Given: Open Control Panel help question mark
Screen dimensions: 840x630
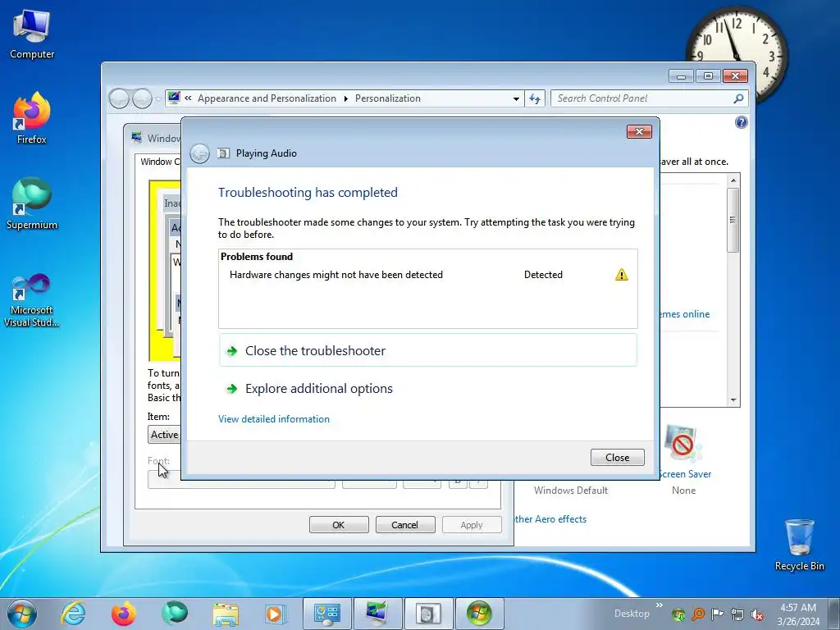Looking at the screenshot, I should tap(741, 123).
